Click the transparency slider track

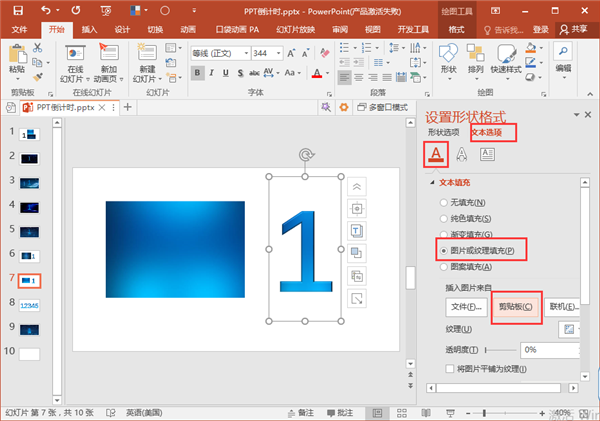click(501, 350)
